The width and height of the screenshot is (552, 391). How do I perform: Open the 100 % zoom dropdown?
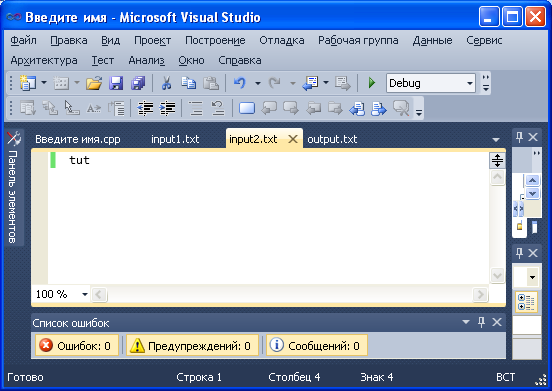pyautogui.click(x=84, y=294)
